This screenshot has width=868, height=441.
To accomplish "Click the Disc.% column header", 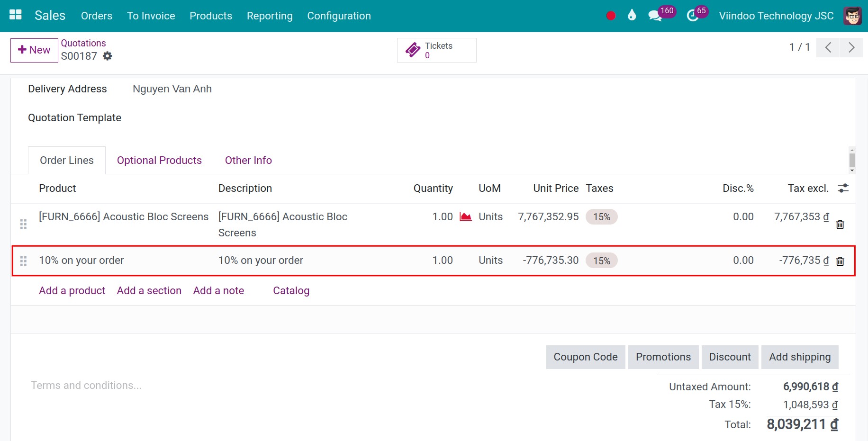I will pyautogui.click(x=738, y=188).
